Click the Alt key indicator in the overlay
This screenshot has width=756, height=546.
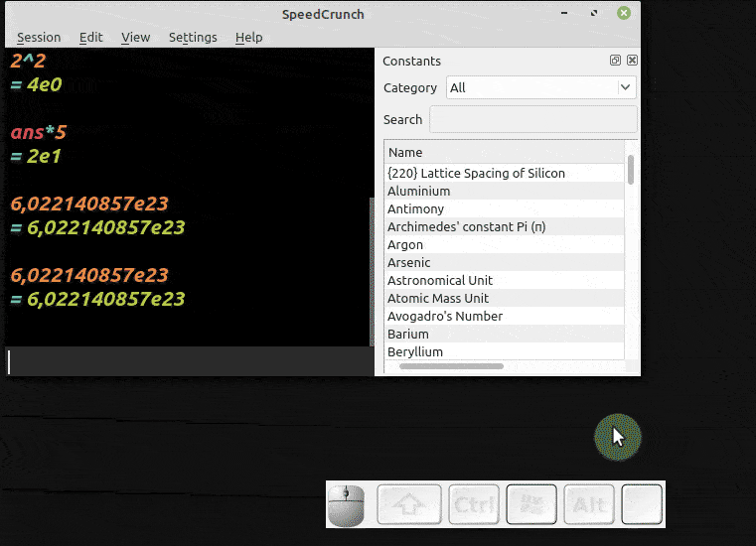[x=589, y=504]
